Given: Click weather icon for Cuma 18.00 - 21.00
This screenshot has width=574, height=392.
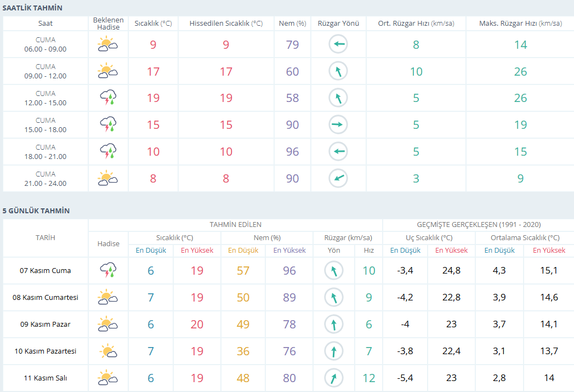Looking at the screenshot, I should [x=108, y=151].
